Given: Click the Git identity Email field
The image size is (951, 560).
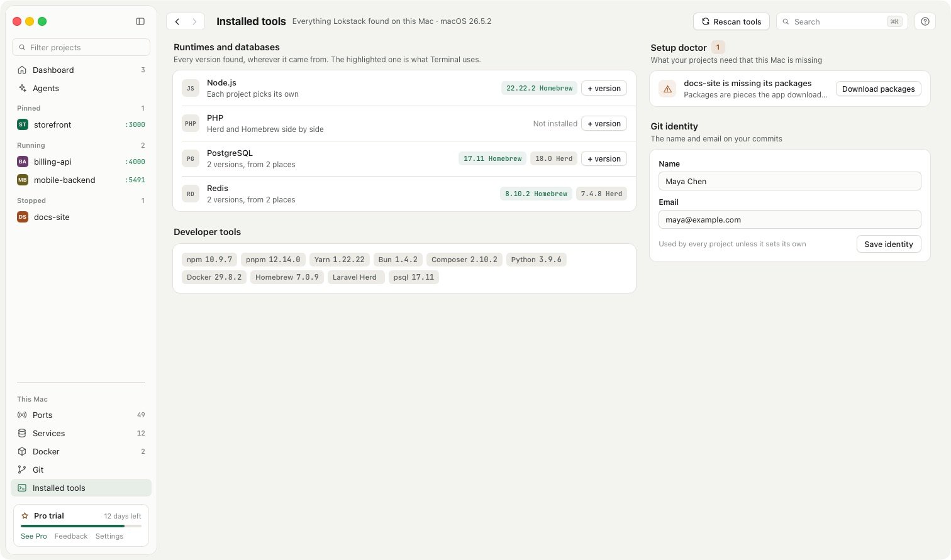Looking at the screenshot, I should 789,219.
